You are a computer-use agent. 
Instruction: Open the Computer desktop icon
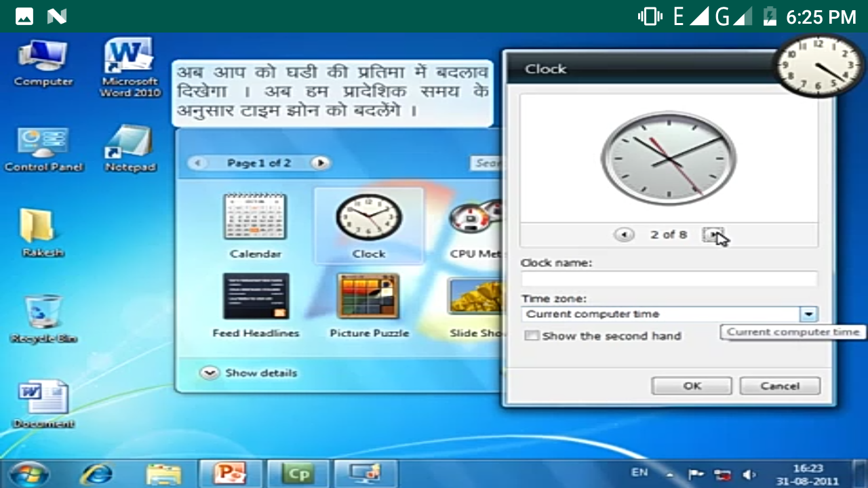coord(43,63)
